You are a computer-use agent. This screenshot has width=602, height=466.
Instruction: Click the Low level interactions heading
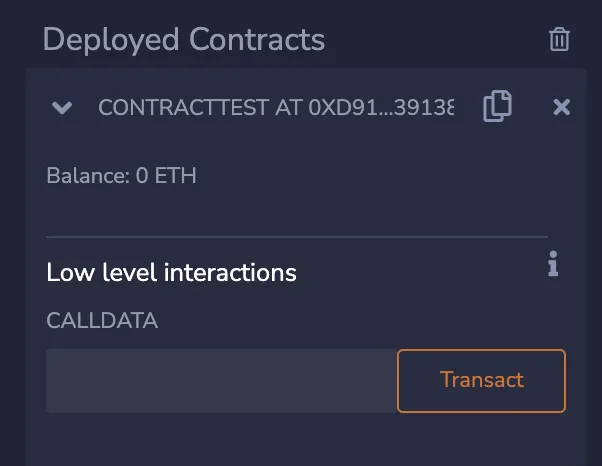coord(171,272)
